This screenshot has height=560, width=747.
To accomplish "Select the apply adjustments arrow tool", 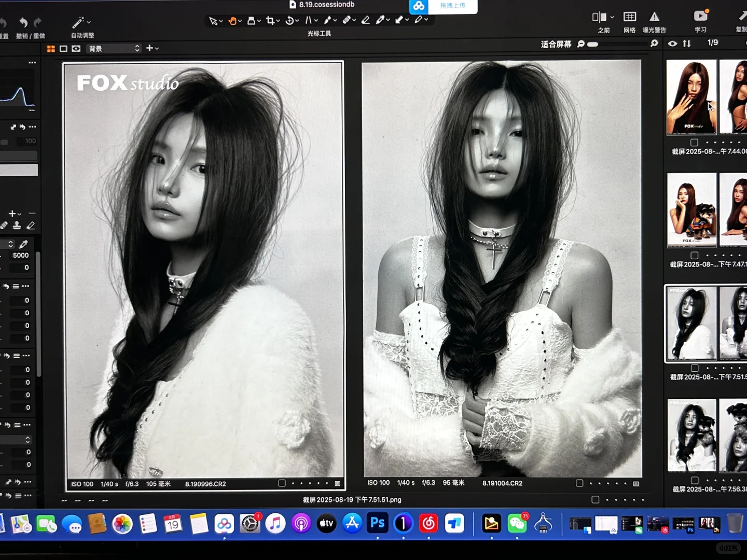I will tap(399, 20).
